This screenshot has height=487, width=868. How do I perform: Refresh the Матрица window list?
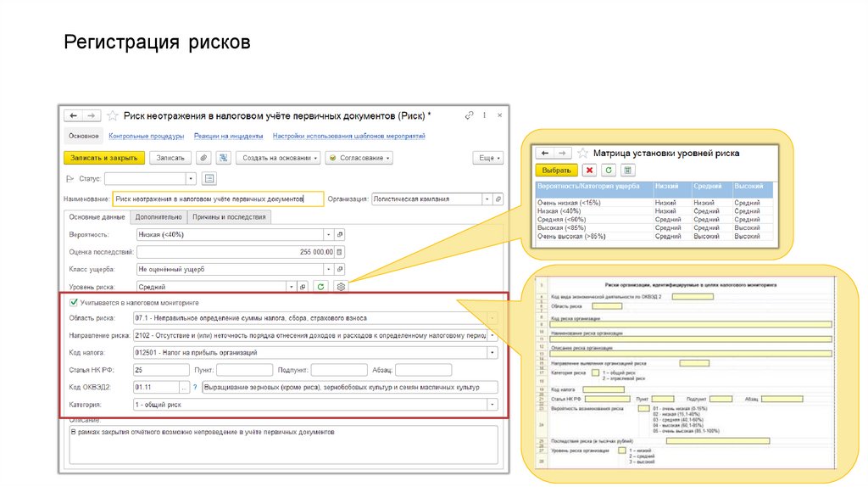pyautogui.click(x=609, y=170)
